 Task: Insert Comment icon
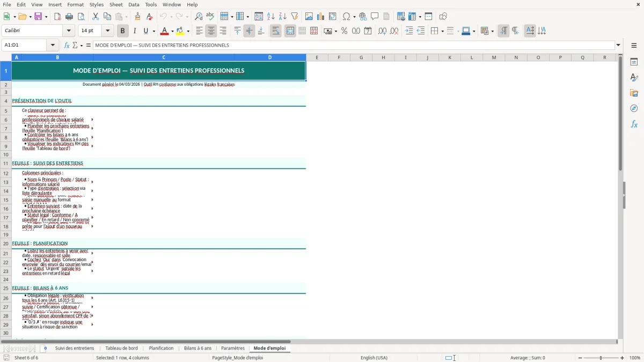pos(375,17)
